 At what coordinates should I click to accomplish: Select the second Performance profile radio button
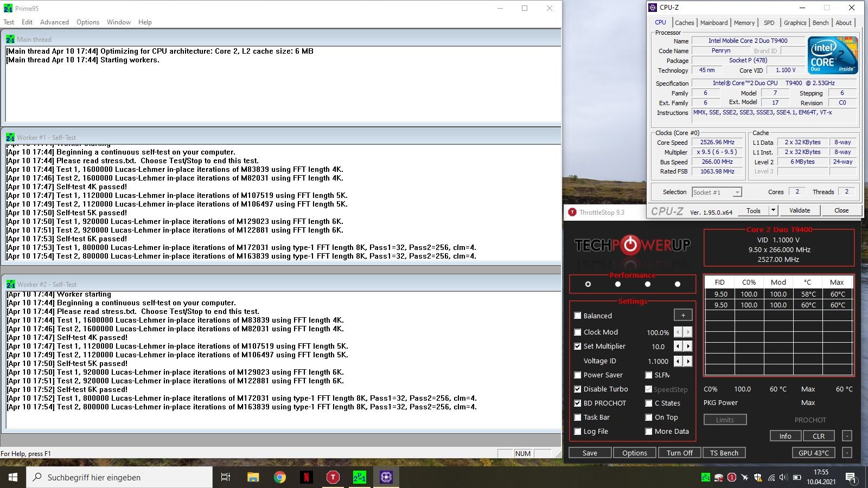tap(617, 284)
